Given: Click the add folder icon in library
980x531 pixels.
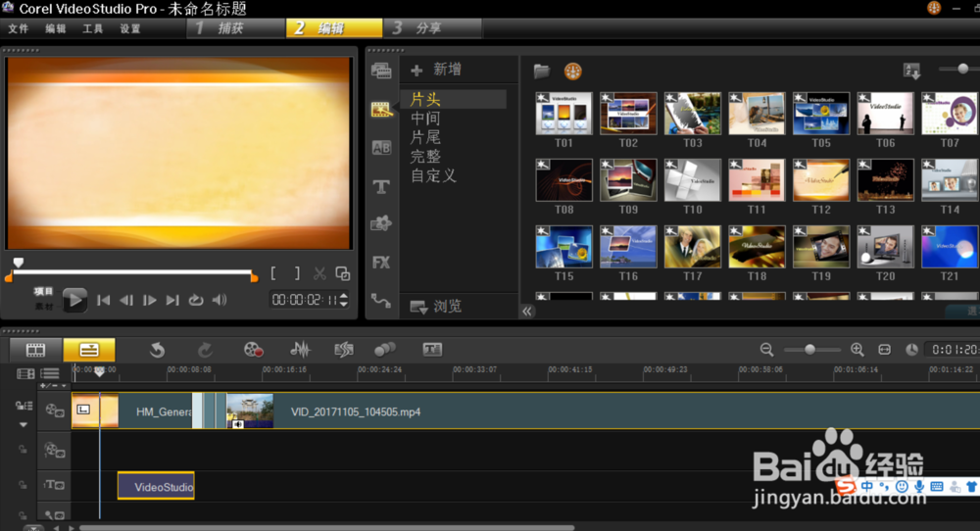Looking at the screenshot, I should tap(542, 72).
